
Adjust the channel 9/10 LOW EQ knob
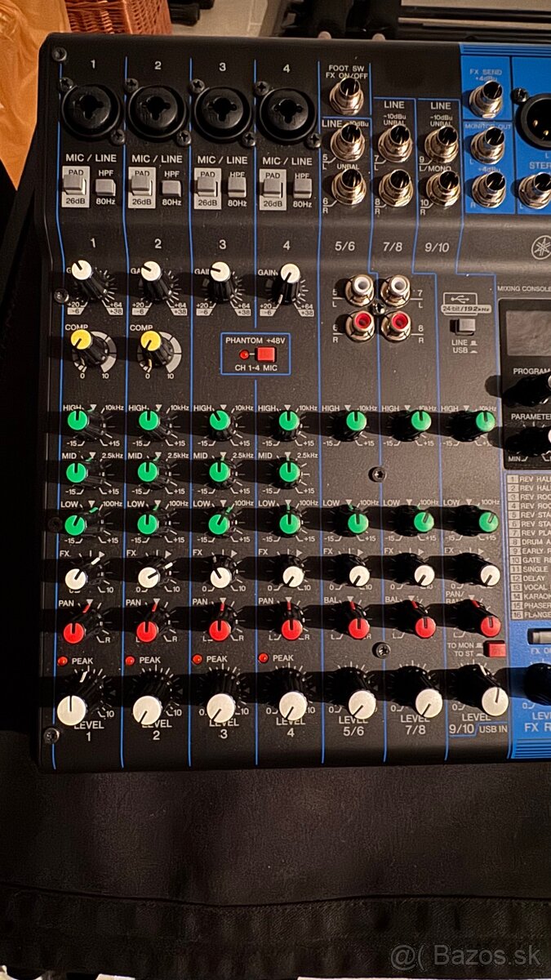pos(488,523)
